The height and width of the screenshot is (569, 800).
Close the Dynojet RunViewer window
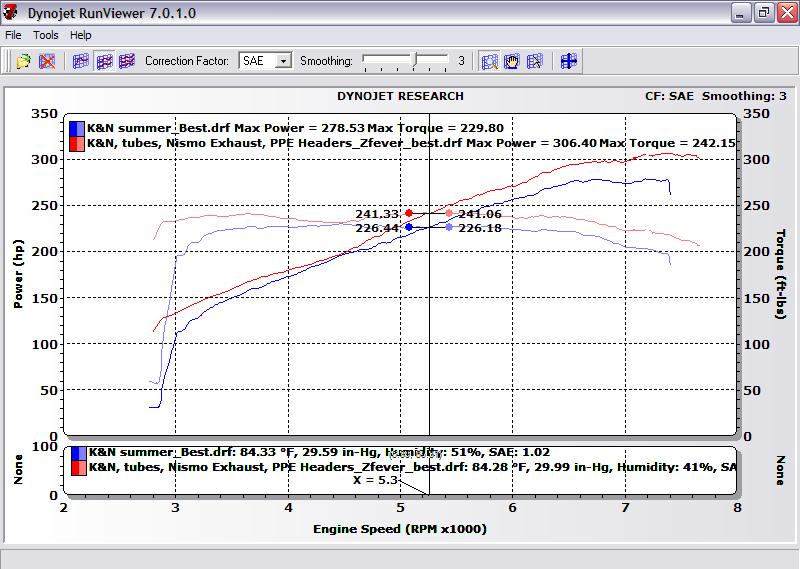point(787,12)
